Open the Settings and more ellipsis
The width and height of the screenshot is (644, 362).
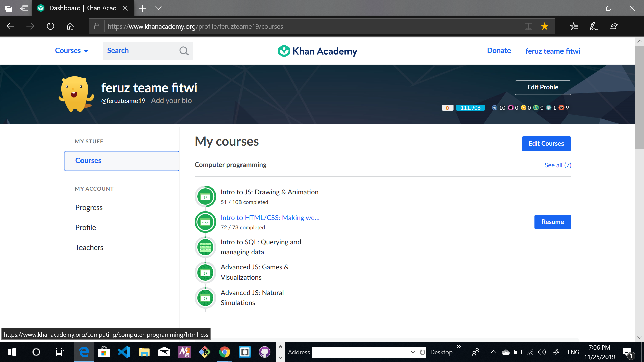coord(634,26)
